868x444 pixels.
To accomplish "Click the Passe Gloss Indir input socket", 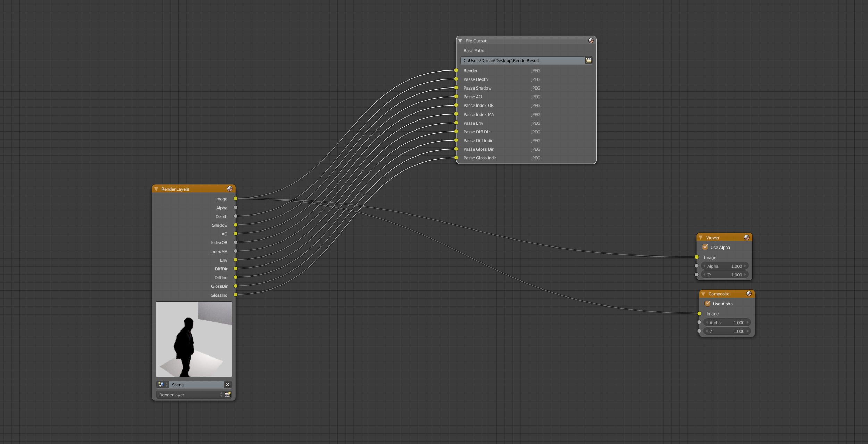I will click(x=456, y=158).
